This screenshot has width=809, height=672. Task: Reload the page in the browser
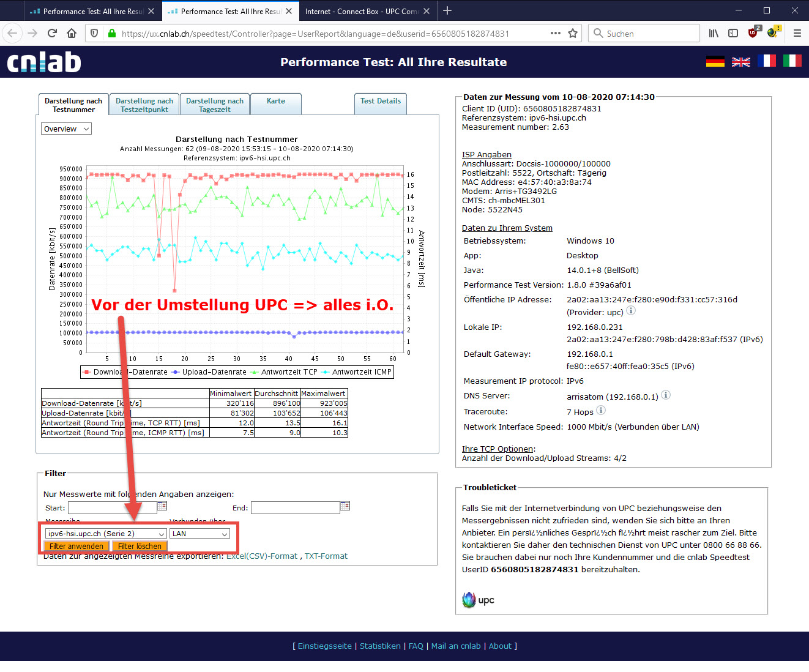click(52, 34)
